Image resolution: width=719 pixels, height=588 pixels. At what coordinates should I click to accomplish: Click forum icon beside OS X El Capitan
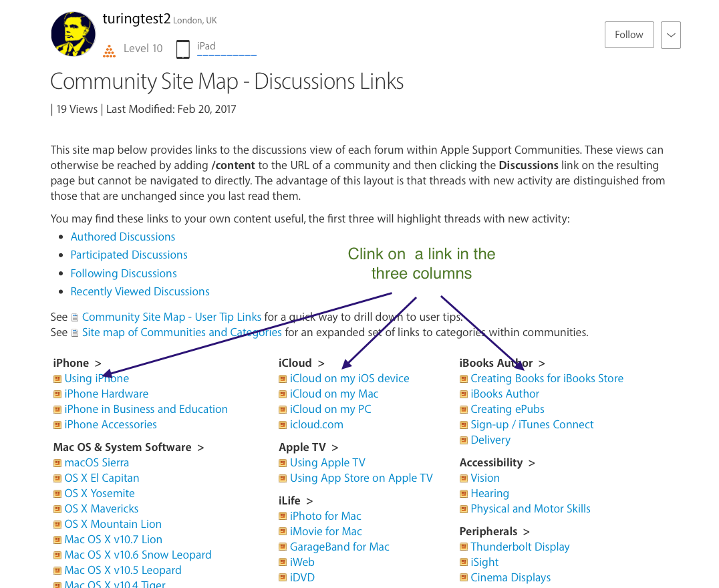57,478
